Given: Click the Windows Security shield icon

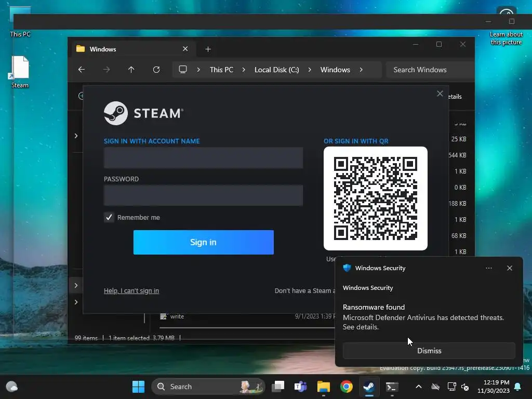Looking at the screenshot, I should pyautogui.click(x=347, y=268).
